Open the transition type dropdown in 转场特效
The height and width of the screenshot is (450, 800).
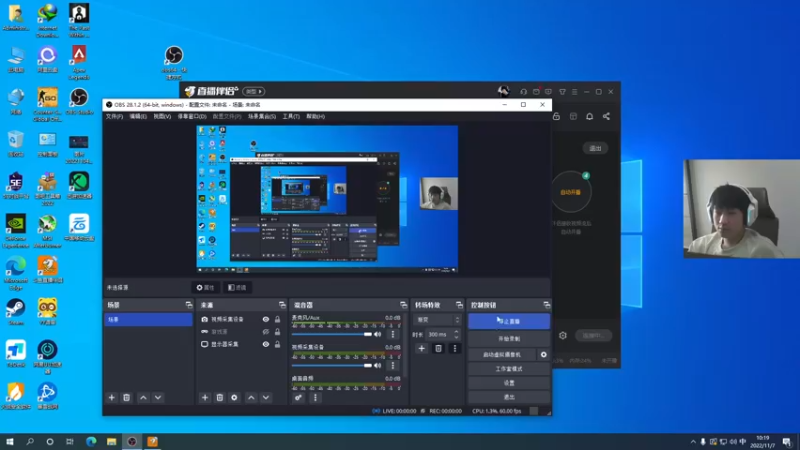pyautogui.click(x=437, y=320)
